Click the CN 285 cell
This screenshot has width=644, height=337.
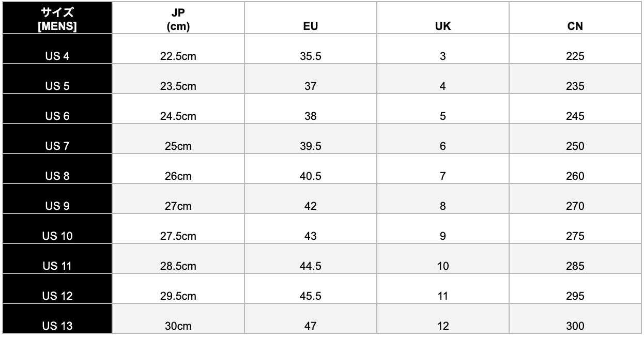coord(575,259)
